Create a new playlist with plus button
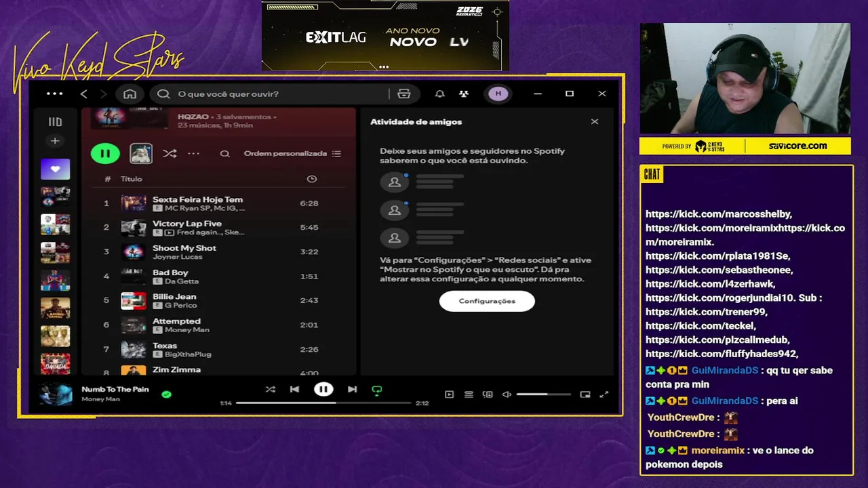Image resolution: width=868 pixels, height=488 pixels. (x=55, y=141)
